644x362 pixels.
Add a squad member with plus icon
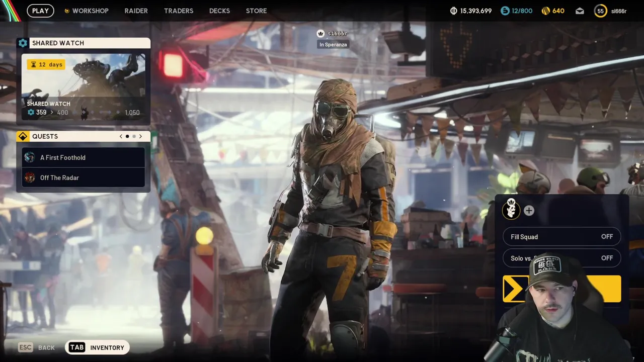[529, 211]
